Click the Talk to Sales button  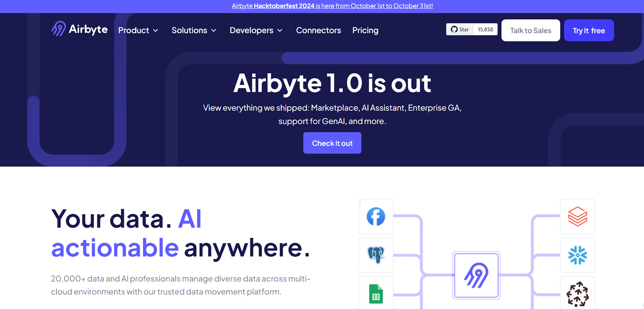[530, 30]
